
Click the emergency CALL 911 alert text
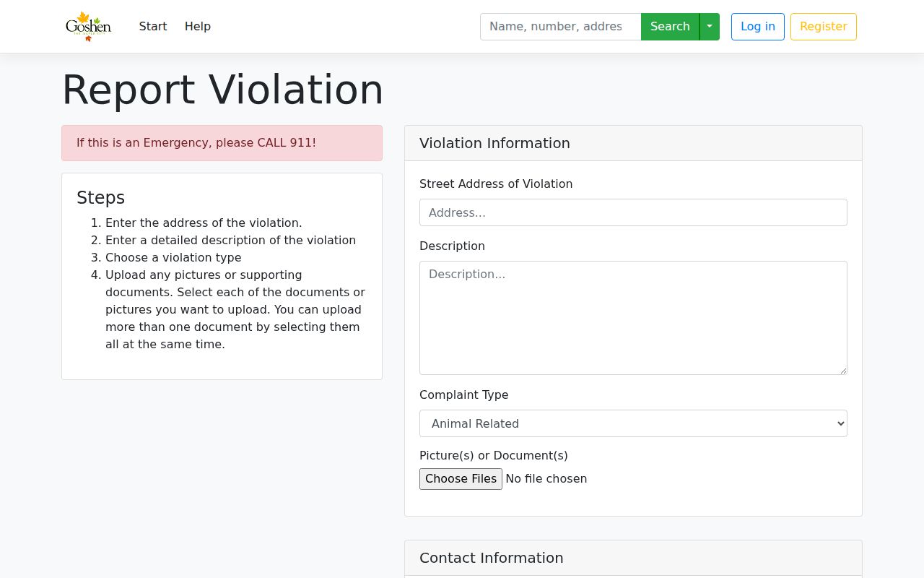(196, 143)
